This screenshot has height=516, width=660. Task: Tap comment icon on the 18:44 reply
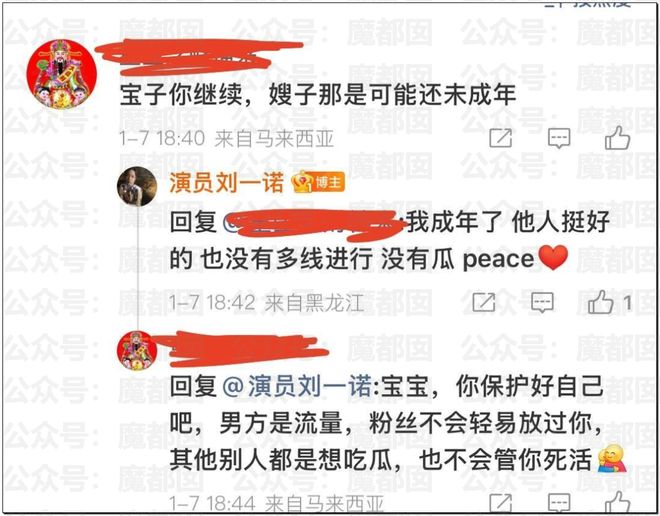pyautogui.click(x=559, y=504)
